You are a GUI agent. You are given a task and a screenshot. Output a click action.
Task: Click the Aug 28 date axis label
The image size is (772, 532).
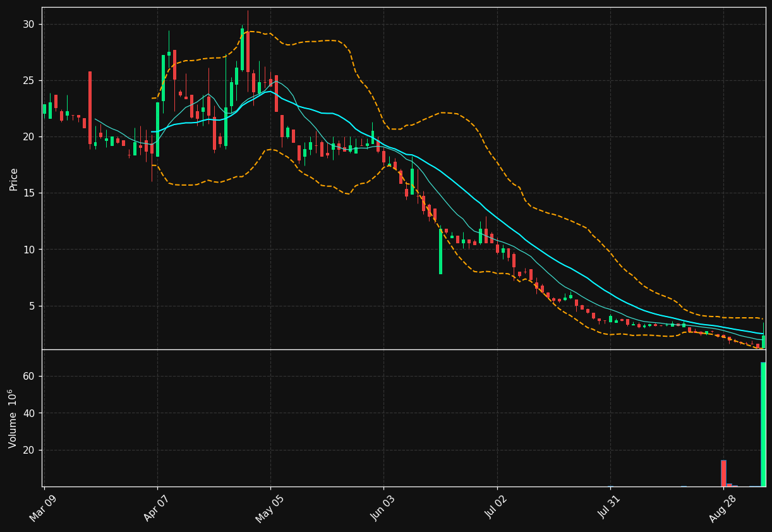tap(722, 508)
